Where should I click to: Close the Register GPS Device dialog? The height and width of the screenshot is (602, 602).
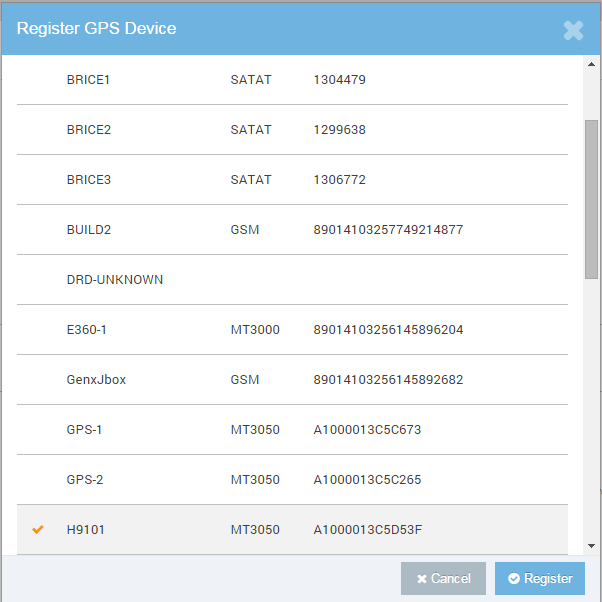pyautogui.click(x=573, y=29)
